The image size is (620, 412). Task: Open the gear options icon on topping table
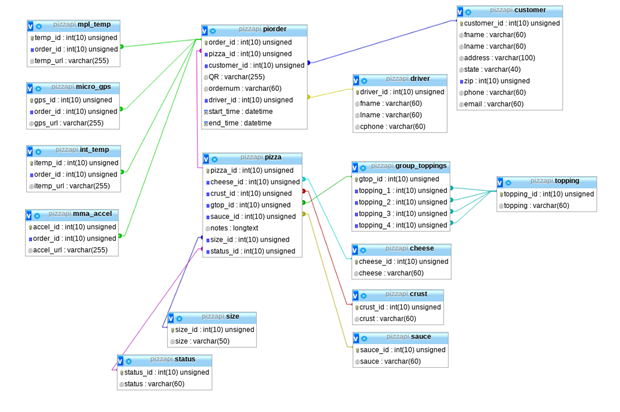click(x=508, y=183)
